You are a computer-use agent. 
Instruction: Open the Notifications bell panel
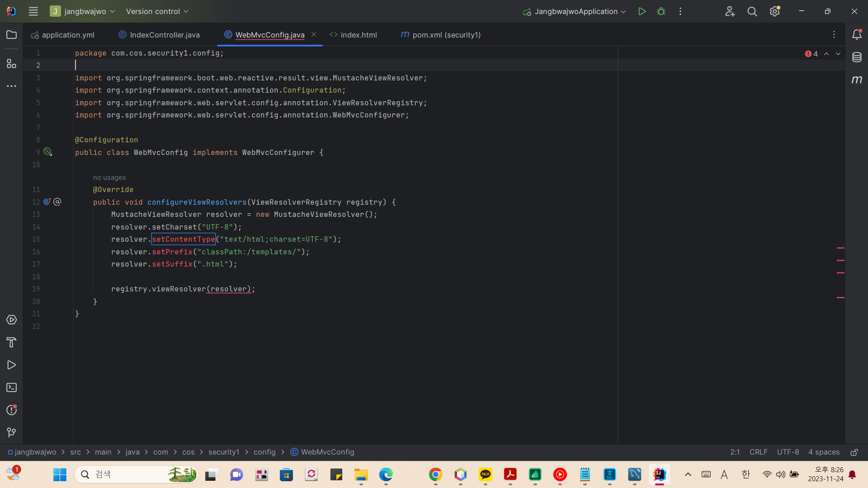pyautogui.click(x=857, y=34)
